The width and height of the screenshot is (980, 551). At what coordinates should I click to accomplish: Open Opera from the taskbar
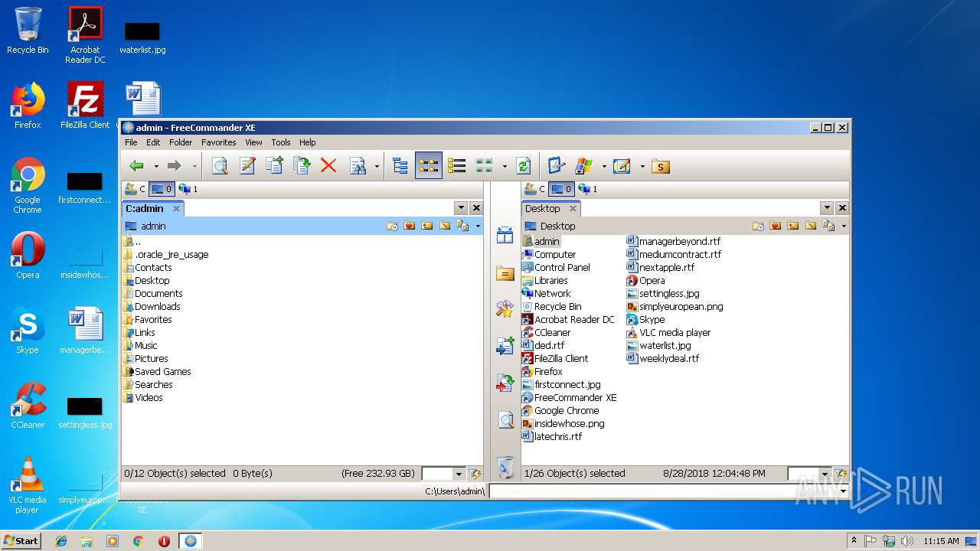tap(164, 541)
